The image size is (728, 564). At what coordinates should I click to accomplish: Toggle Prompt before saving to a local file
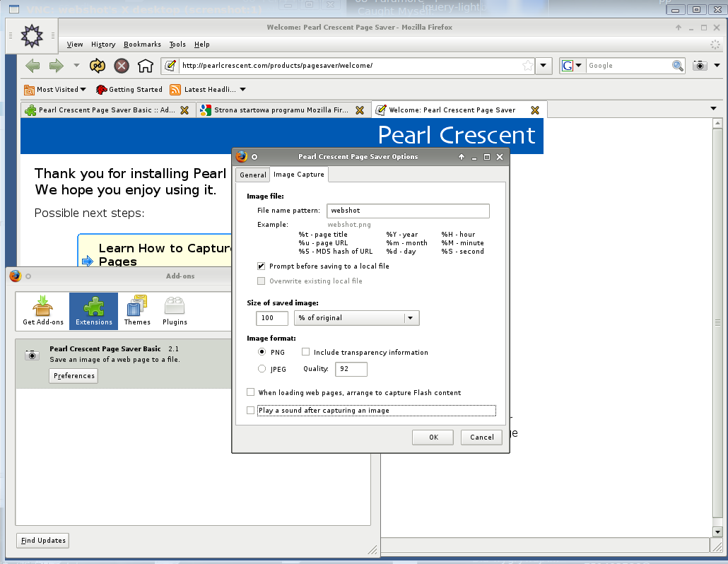pos(261,266)
